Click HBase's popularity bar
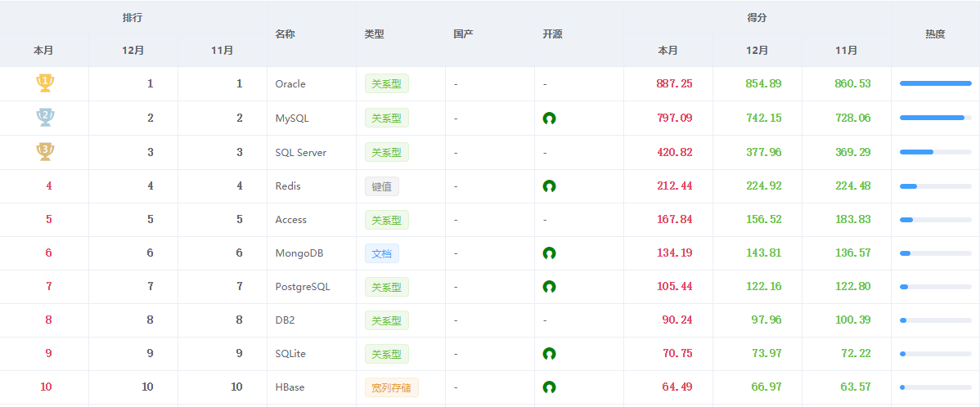This screenshot has width=980, height=407. pos(936,387)
